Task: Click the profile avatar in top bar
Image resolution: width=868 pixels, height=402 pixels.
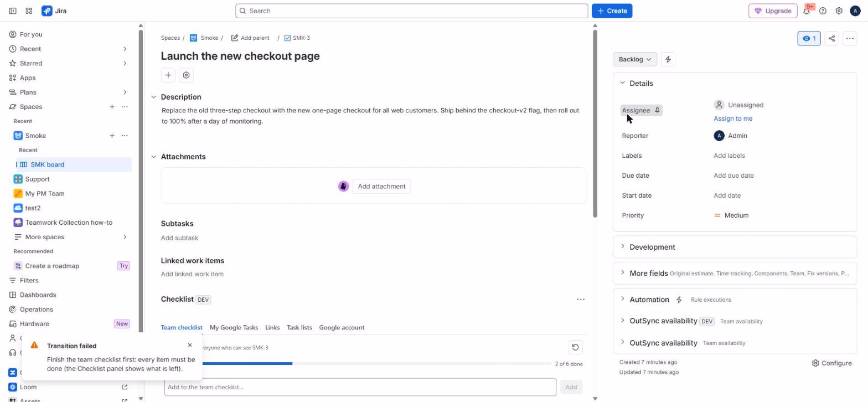Action: click(x=855, y=11)
